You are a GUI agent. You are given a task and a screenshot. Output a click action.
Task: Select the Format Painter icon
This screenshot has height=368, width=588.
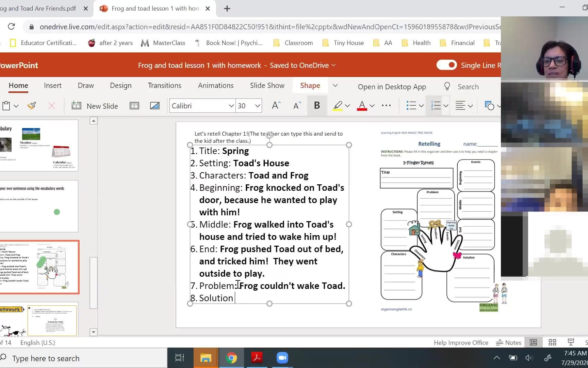32,106
